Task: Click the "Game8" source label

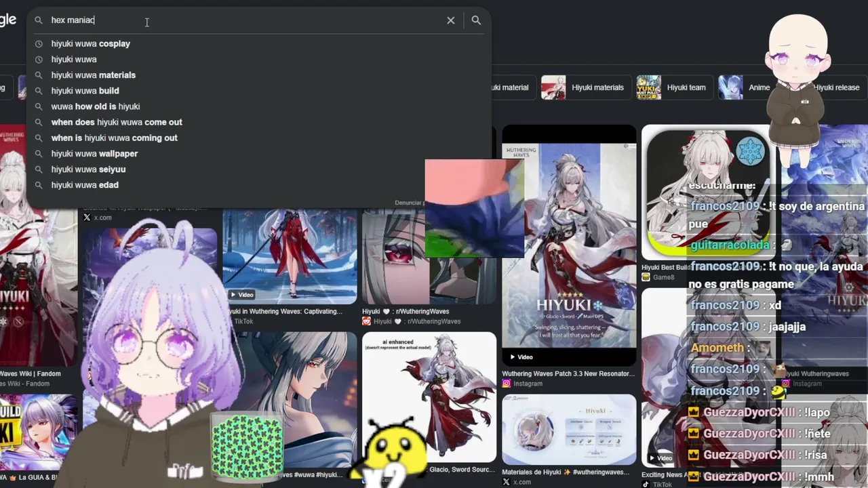Action: (663, 277)
